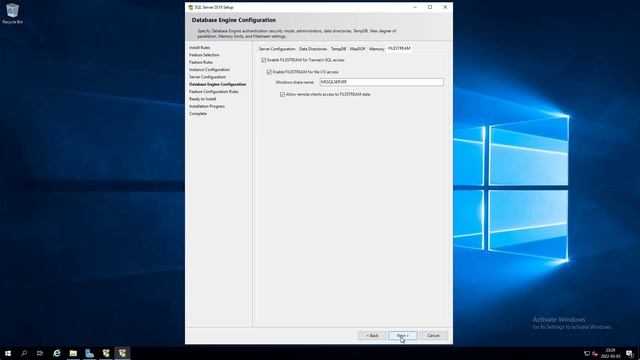
Task: Close the SQL Server Setup window
Action: tap(445, 7)
